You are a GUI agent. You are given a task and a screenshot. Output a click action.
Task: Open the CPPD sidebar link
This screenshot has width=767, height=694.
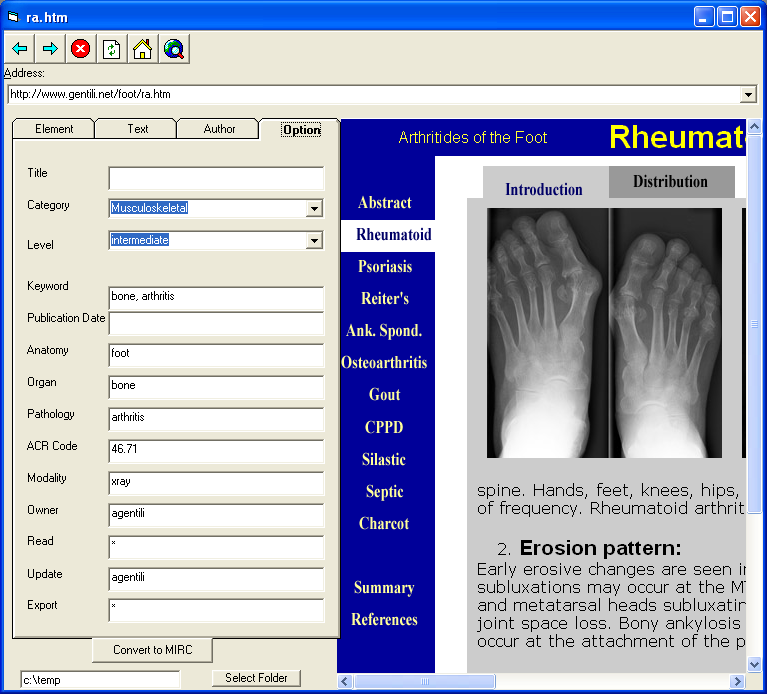click(384, 427)
